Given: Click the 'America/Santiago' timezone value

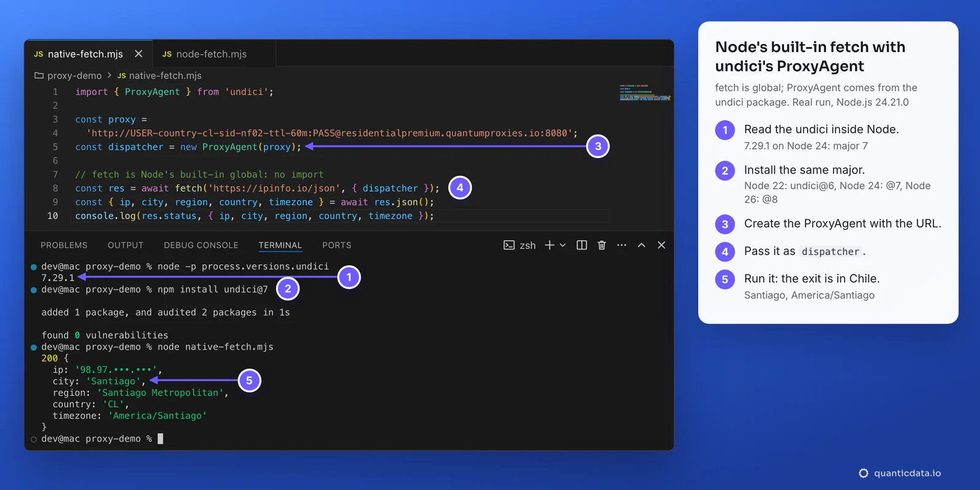Looking at the screenshot, I should point(157,416).
